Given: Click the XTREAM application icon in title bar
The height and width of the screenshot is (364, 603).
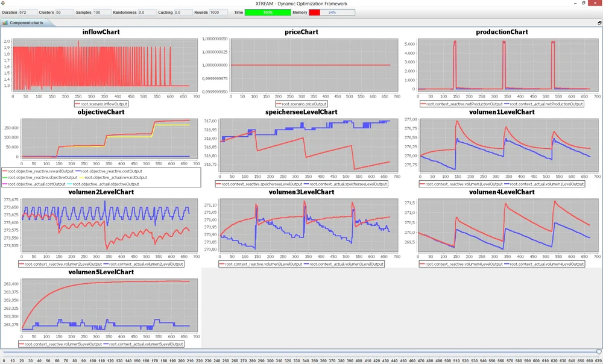Looking at the screenshot, I should (x=2, y=4).
